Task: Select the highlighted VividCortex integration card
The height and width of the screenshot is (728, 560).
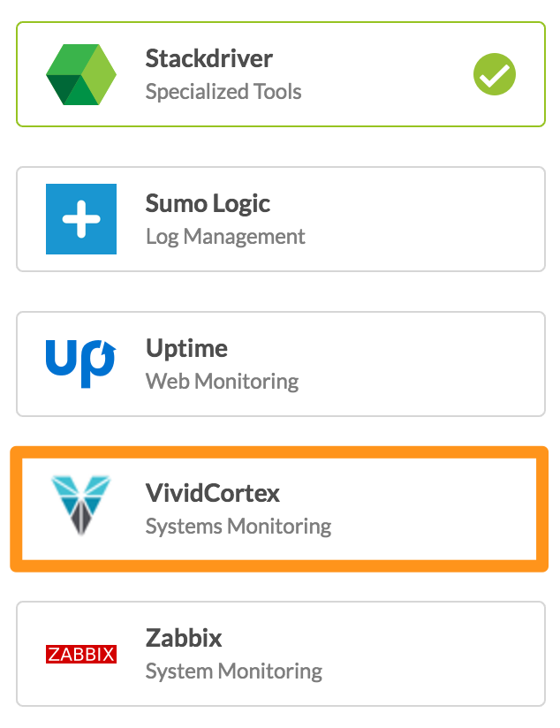Action: [x=279, y=509]
